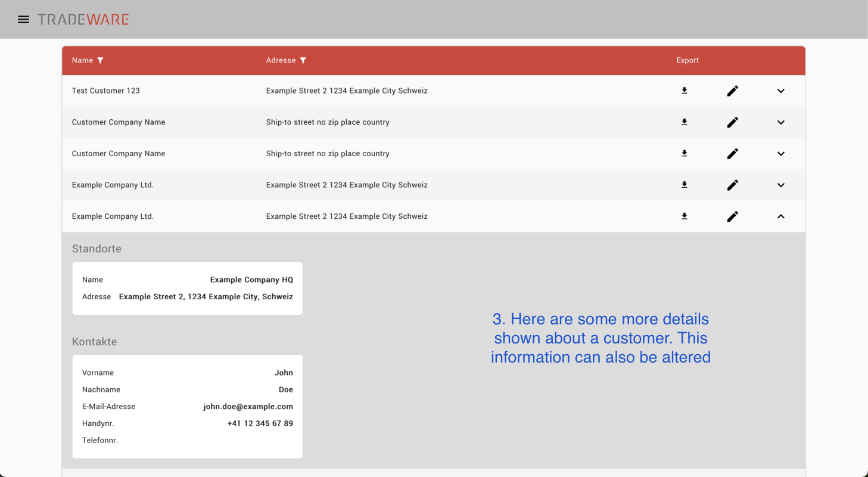This screenshot has height=477, width=868.
Task: Select the email john.doe@example.com
Action: [x=248, y=407]
